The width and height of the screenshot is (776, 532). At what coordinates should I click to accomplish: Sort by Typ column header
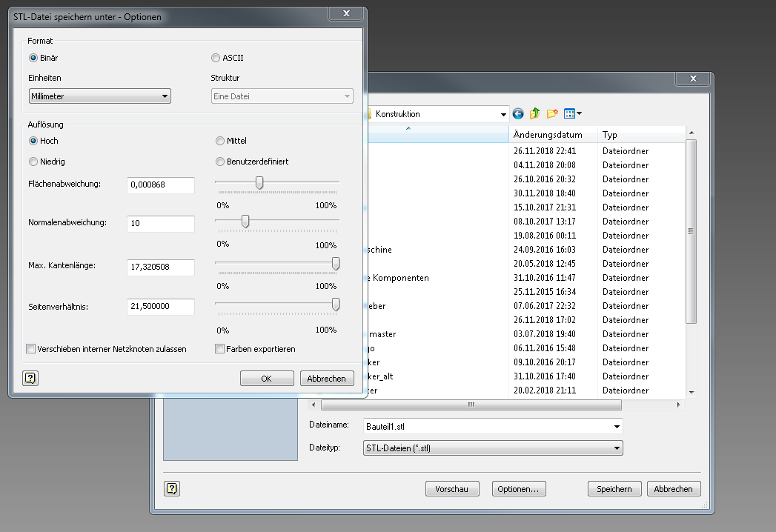pos(641,135)
